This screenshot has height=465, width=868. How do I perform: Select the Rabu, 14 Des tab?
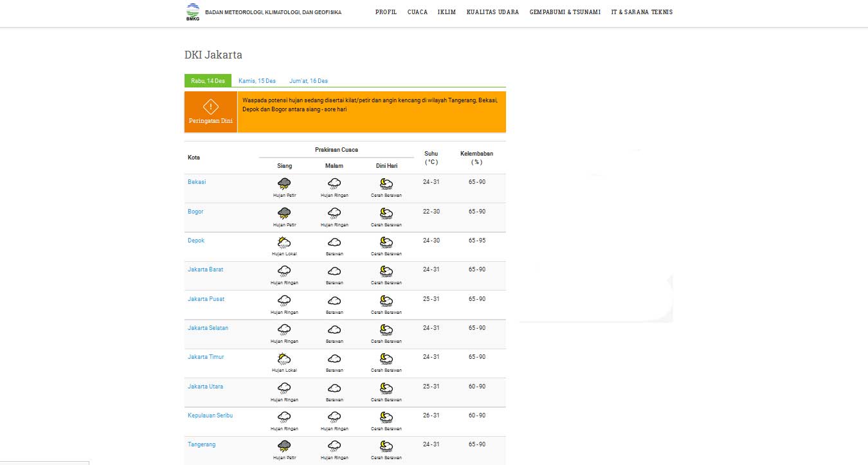(x=208, y=81)
